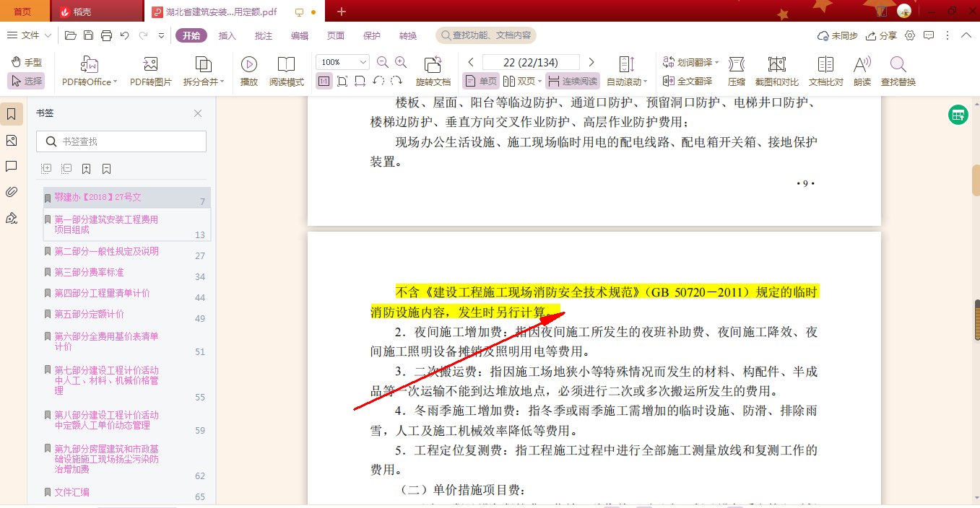Add a new bookmark icon
The image size is (980, 508).
tap(86, 169)
